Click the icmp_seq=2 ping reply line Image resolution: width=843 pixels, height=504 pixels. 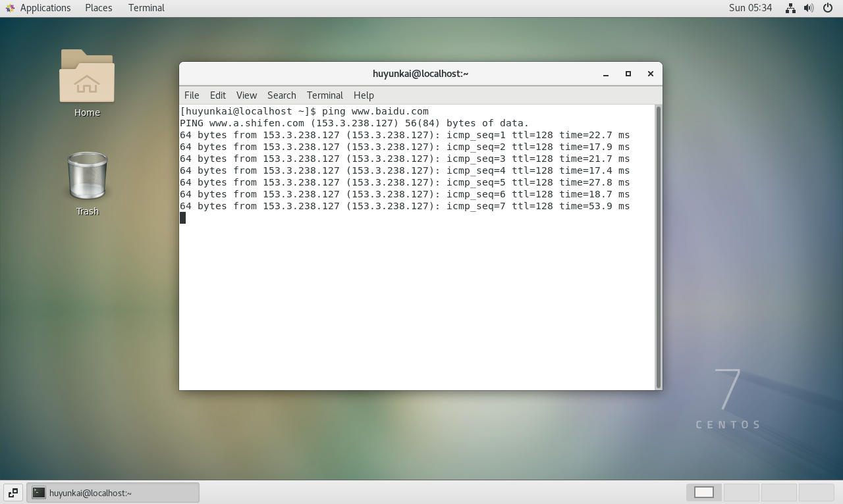click(405, 147)
